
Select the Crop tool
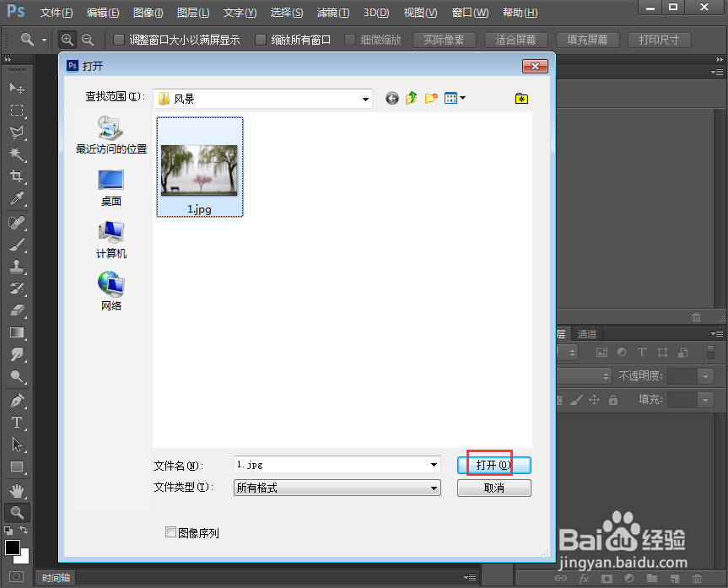[17, 176]
